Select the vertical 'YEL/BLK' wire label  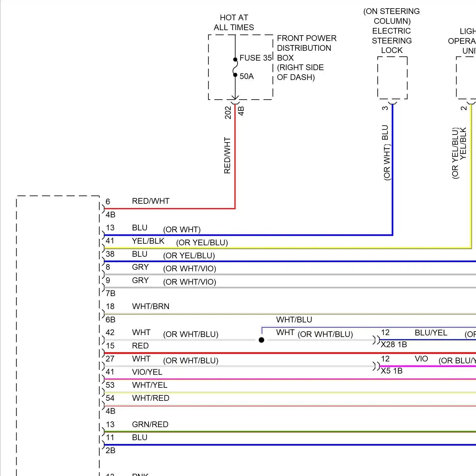coord(463,143)
